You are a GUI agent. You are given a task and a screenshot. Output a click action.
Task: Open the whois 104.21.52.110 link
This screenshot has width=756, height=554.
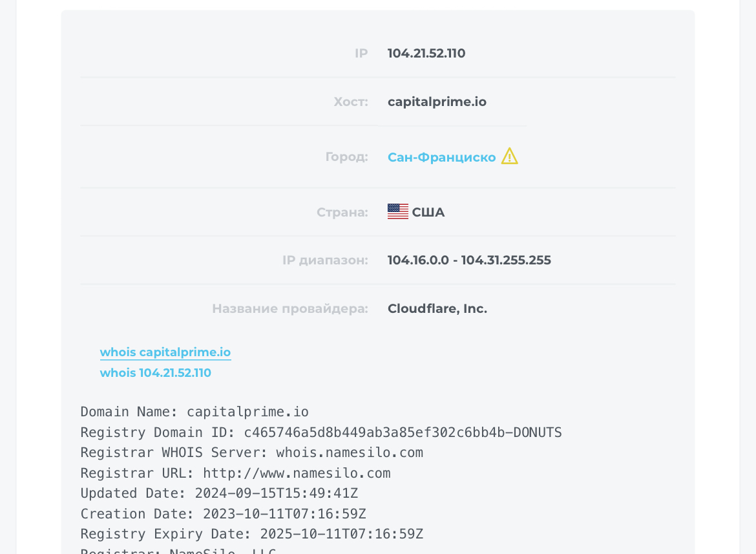click(x=155, y=372)
